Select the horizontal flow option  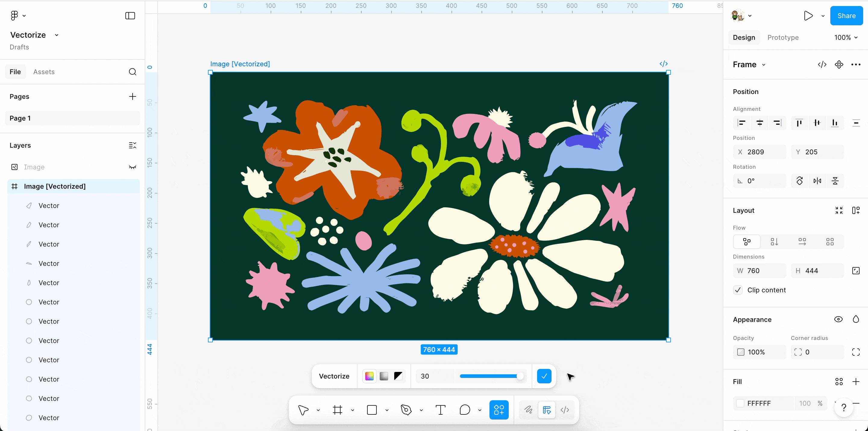pyautogui.click(x=802, y=242)
